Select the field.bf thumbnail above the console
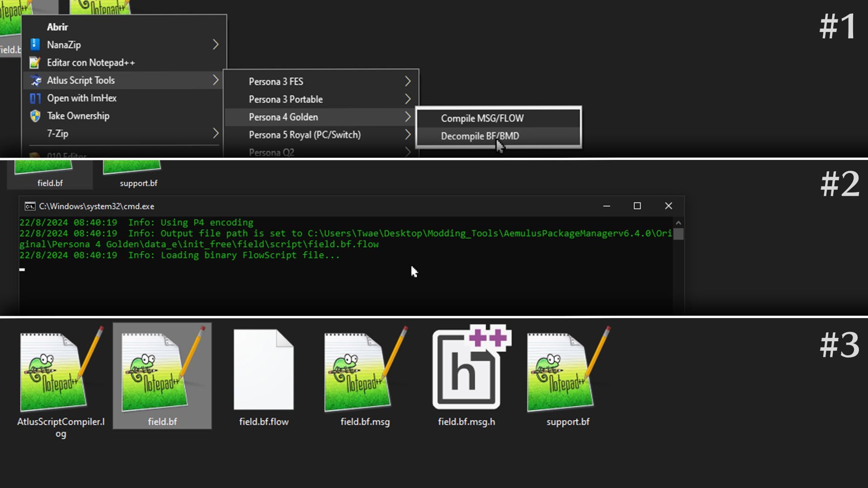This screenshot has width=868, height=488. pos(43,167)
